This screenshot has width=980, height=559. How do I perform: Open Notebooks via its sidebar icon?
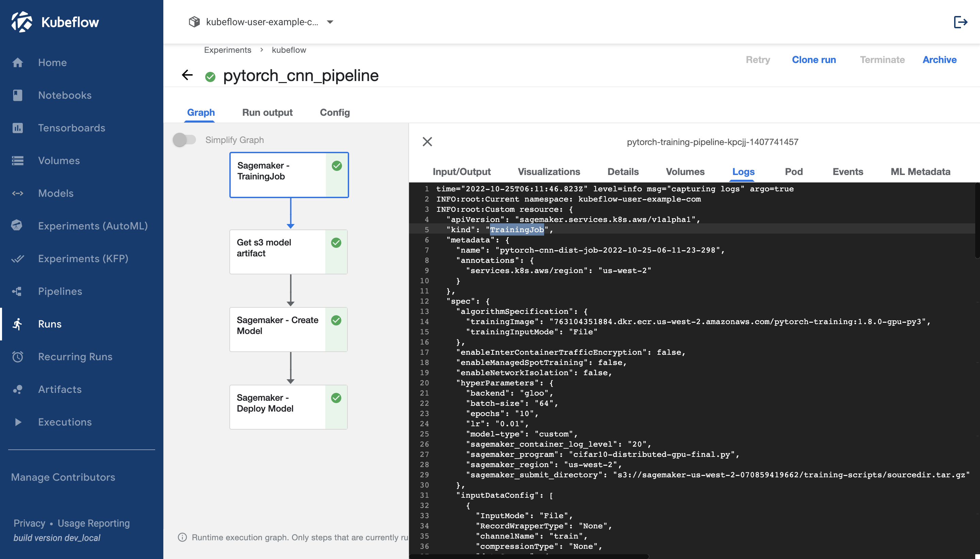(18, 95)
